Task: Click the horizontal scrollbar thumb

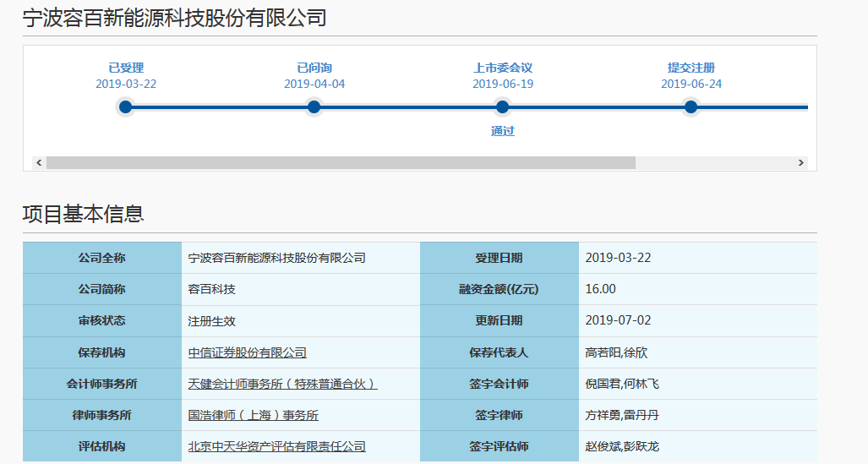Action: tap(341, 163)
